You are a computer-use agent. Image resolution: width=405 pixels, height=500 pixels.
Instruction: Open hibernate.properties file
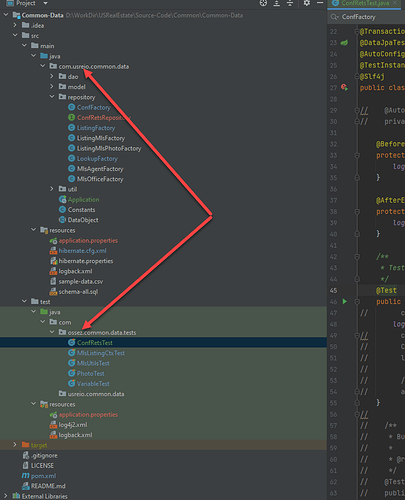click(x=86, y=261)
